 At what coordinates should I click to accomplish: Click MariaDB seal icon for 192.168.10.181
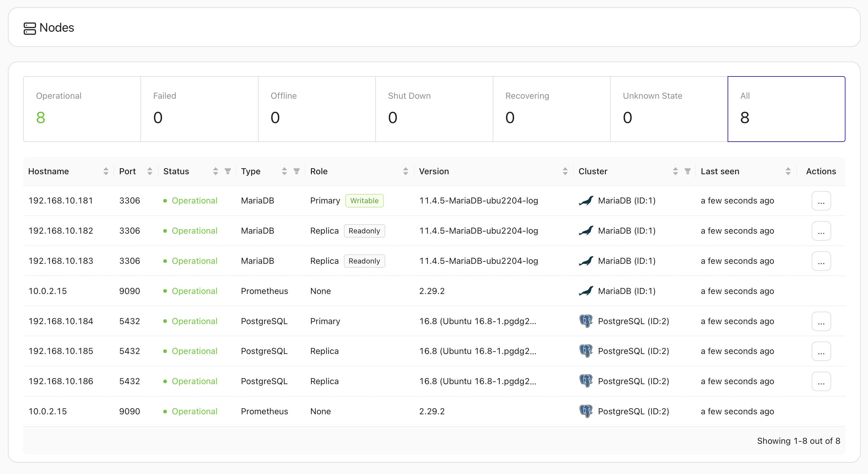pyautogui.click(x=586, y=200)
